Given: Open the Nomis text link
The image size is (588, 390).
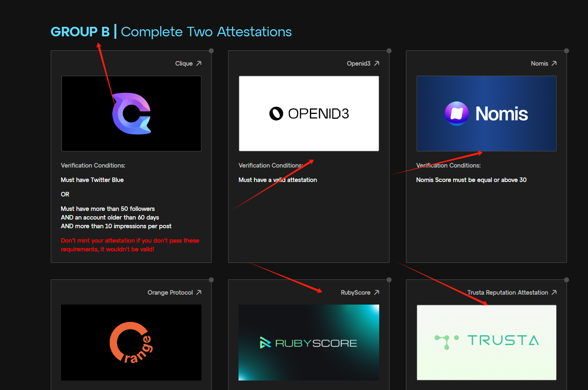Looking at the screenshot, I should coord(539,64).
